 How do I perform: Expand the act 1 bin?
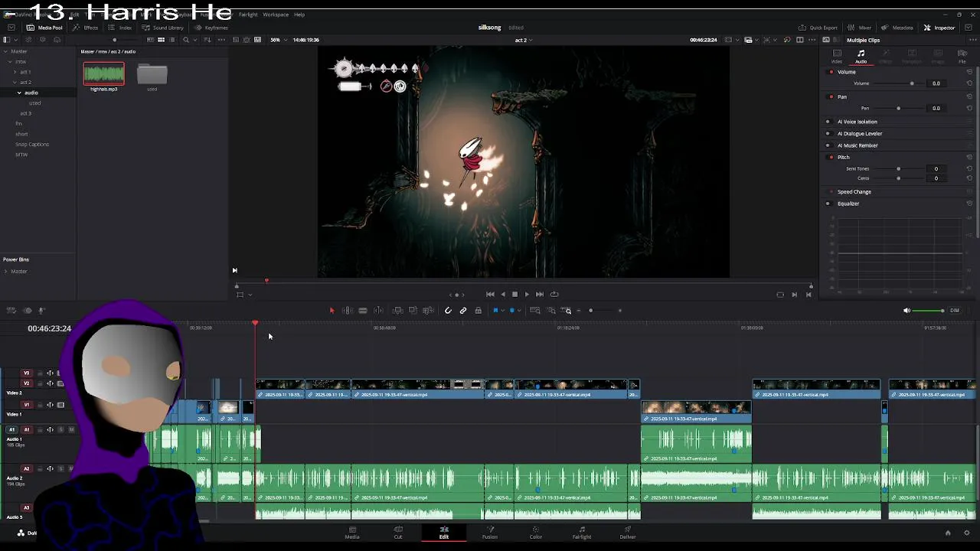(15, 72)
